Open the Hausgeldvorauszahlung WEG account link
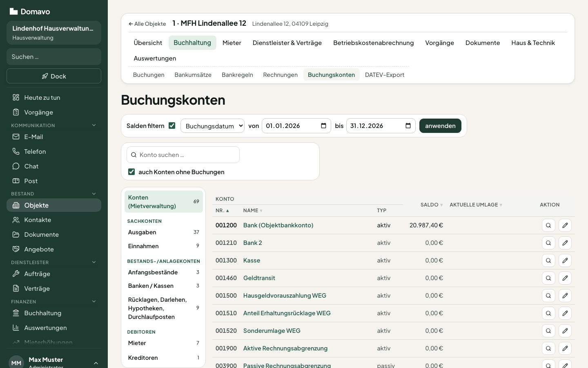The width and height of the screenshot is (588, 368). pyautogui.click(x=285, y=296)
